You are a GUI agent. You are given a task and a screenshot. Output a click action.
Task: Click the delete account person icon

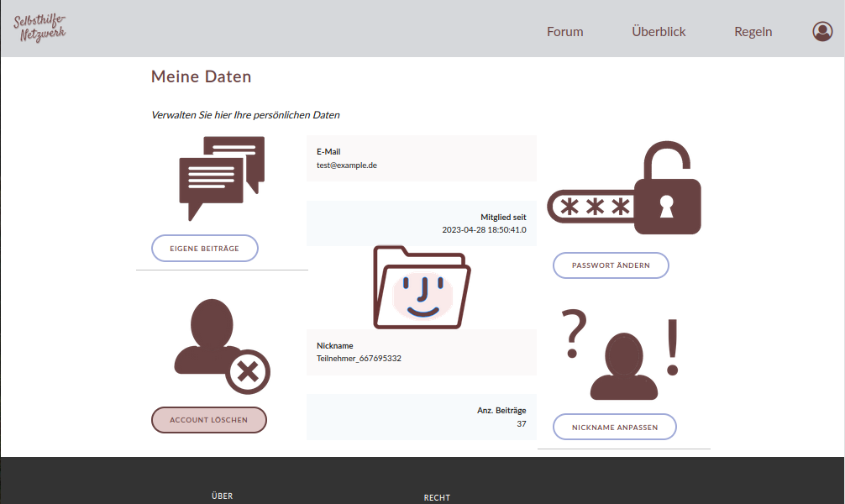221,348
